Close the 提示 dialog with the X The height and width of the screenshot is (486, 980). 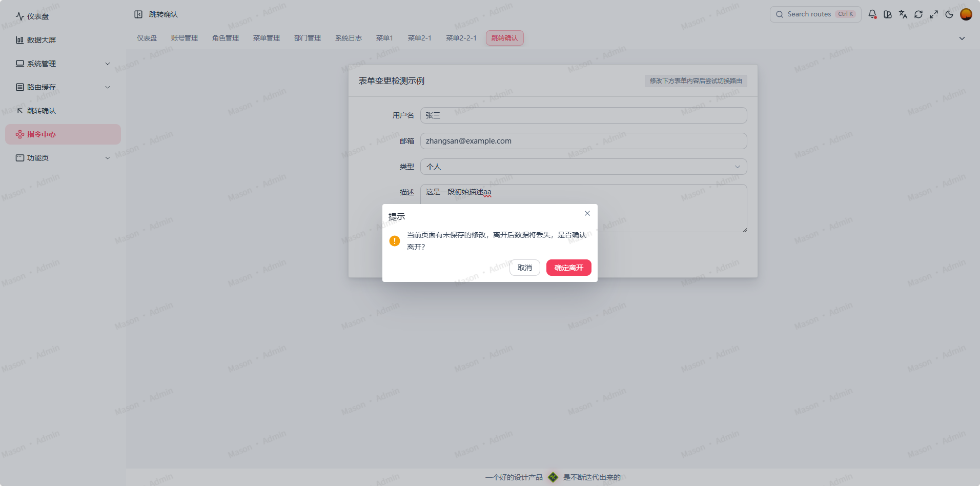[x=587, y=213]
